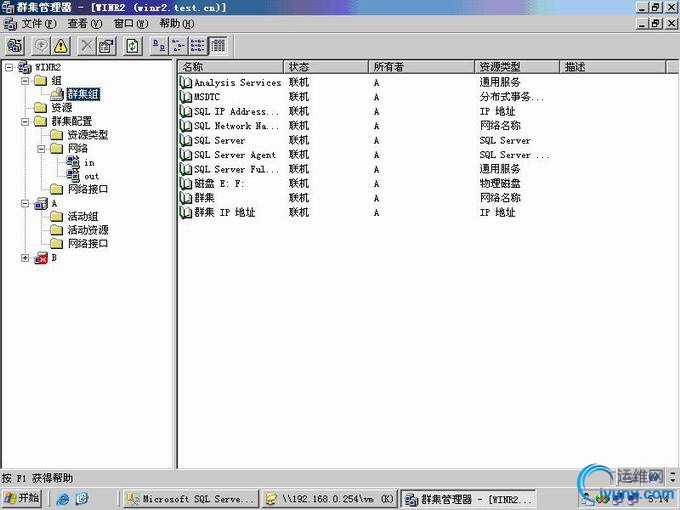Click the 磁盘 E: F: resource icon
Image resolution: width=680 pixels, height=510 pixels.
click(186, 184)
